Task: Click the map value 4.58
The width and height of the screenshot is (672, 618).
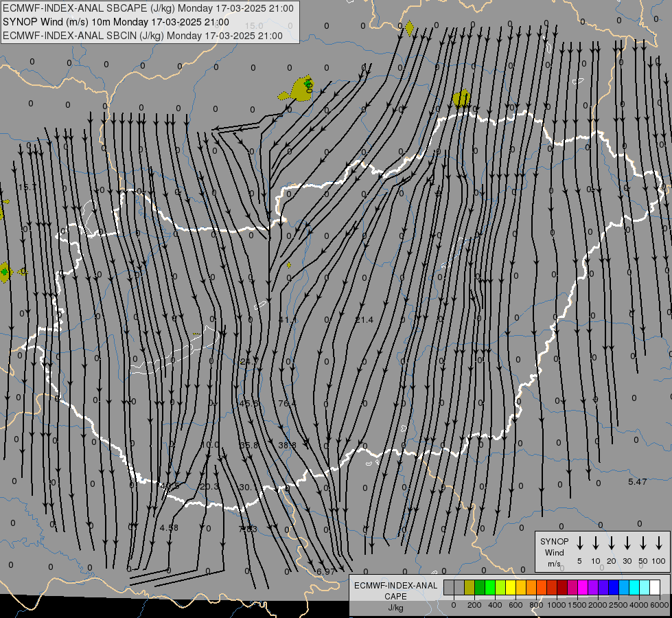Action: click(169, 527)
